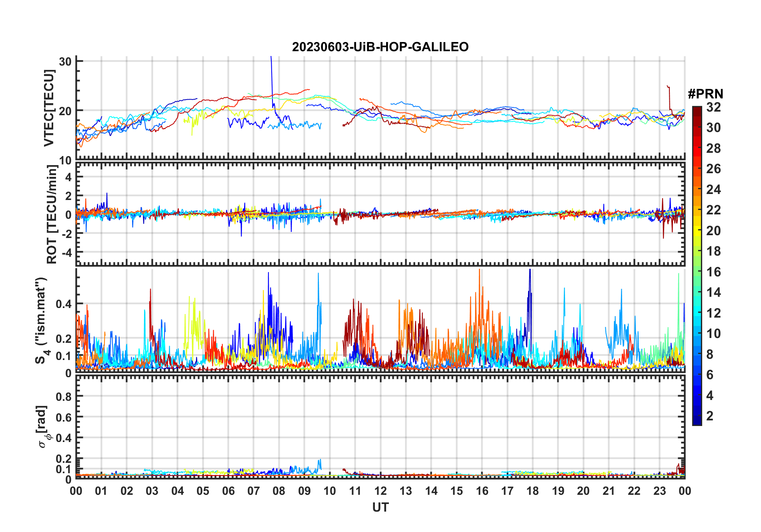Select hour tick "09" on the UT axis
Screen dimensions: 761x532
tap(304, 491)
